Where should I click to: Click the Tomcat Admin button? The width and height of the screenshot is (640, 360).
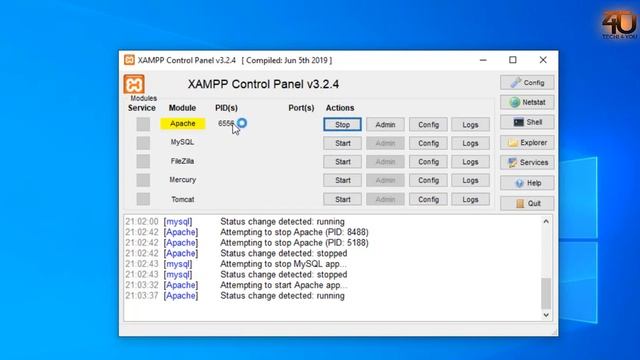pos(385,199)
